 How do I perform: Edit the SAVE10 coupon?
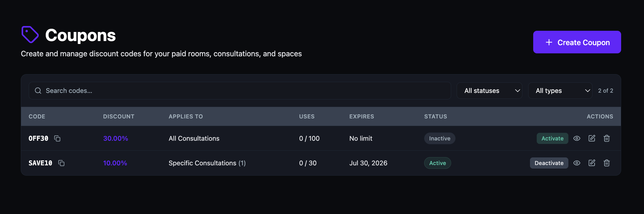[x=592, y=163]
